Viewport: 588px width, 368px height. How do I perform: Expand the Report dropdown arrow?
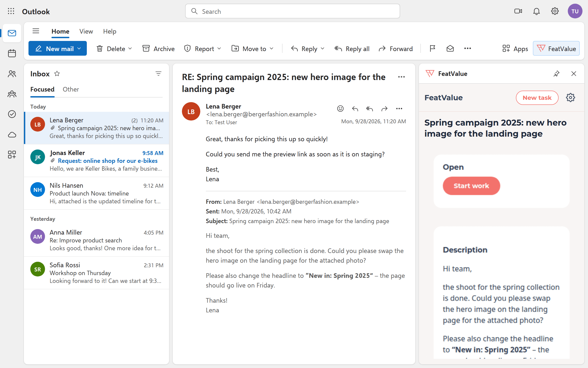219,49
